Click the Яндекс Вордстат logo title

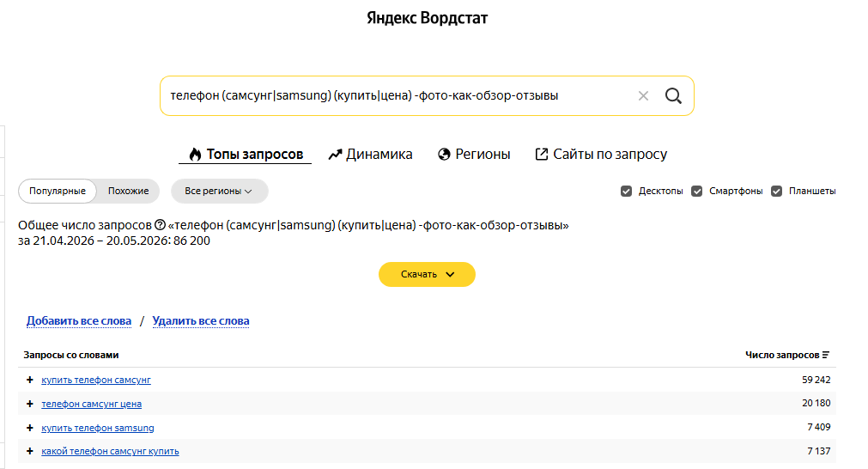tap(427, 18)
